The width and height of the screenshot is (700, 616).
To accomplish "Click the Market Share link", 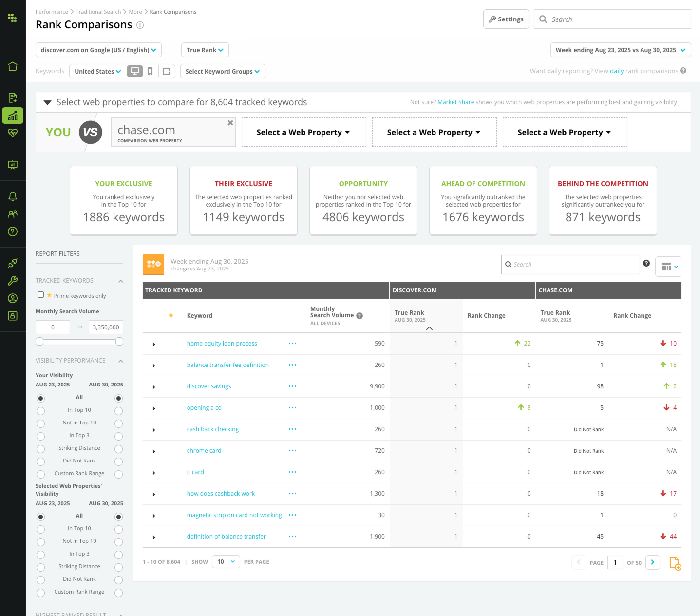I will point(455,102).
